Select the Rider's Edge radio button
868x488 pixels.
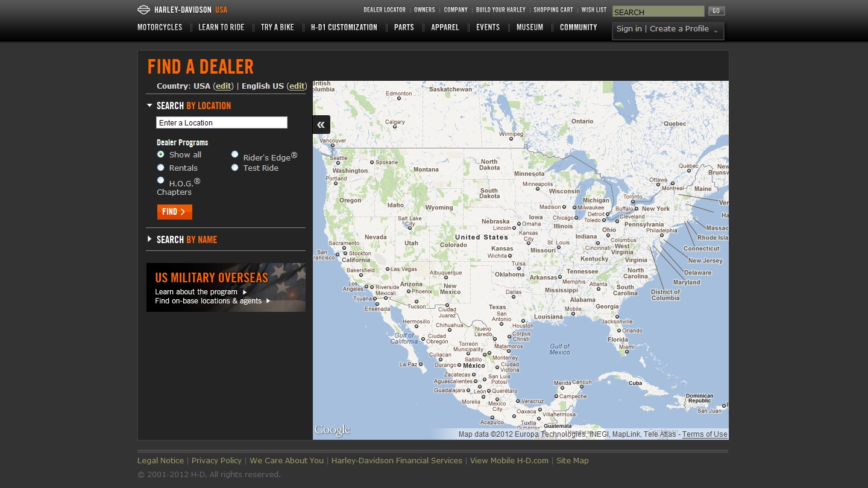(x=234, y=154)
